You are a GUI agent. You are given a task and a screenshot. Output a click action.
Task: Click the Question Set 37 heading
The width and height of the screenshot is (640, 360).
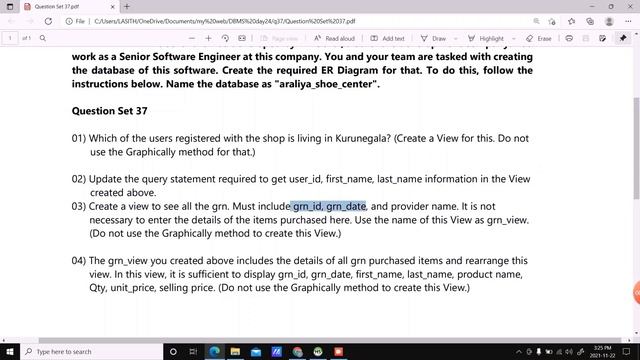click(x=109, y=111)
